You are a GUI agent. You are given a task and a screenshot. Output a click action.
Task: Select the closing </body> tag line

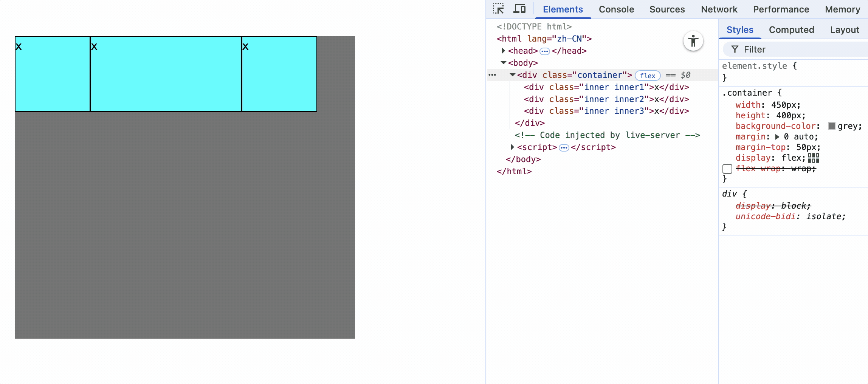tap(523, 159)
